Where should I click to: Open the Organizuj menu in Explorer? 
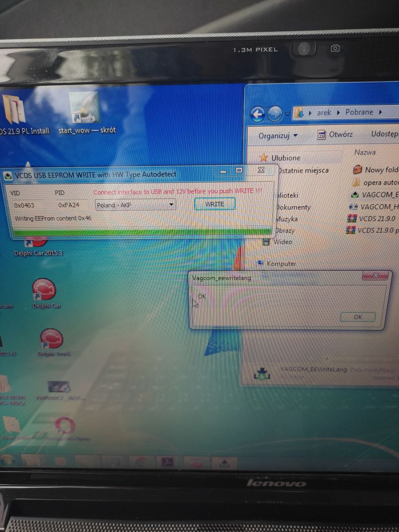[278, 136]
